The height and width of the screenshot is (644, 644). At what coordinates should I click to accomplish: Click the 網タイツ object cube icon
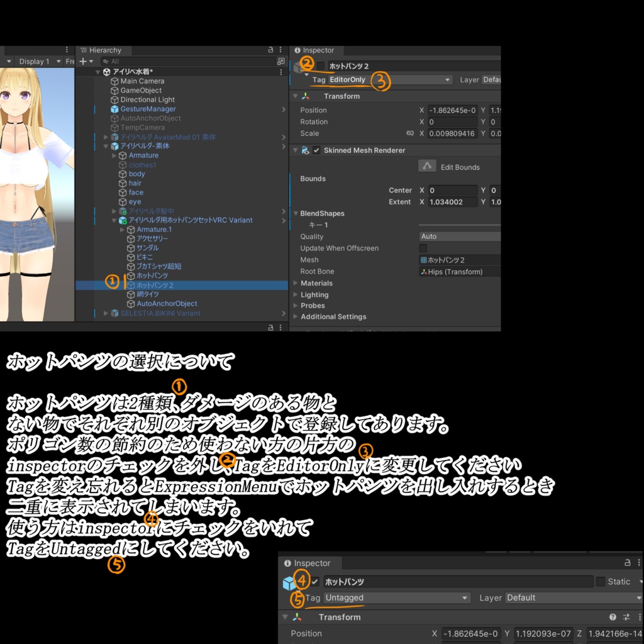tap(131, 294)
